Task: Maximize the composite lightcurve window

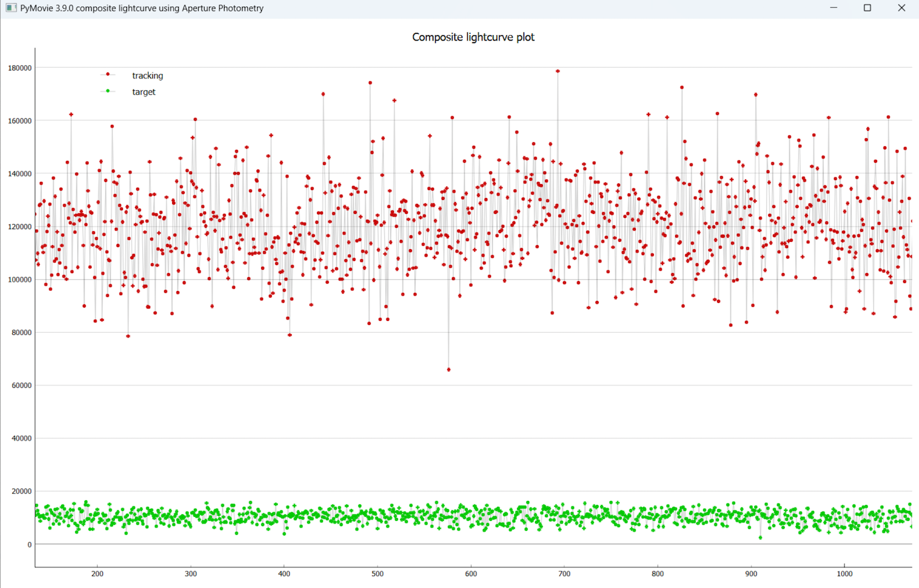Action: pos(867,8)
